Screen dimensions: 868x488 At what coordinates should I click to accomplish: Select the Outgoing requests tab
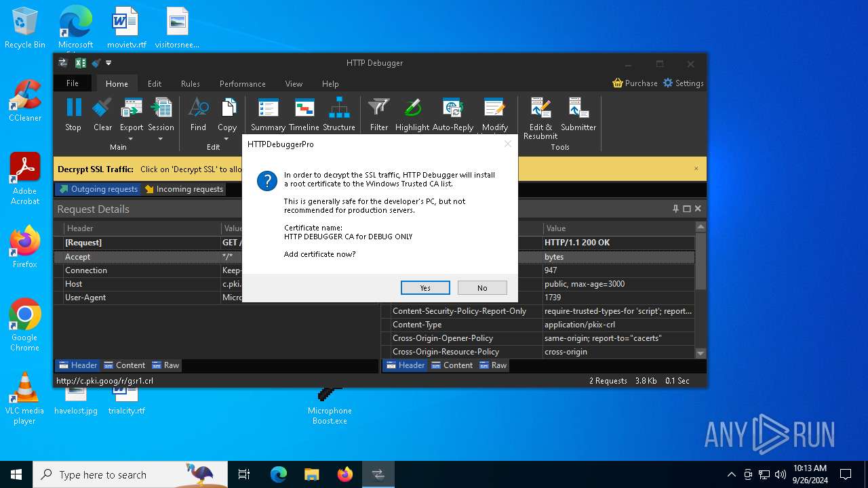98,189
